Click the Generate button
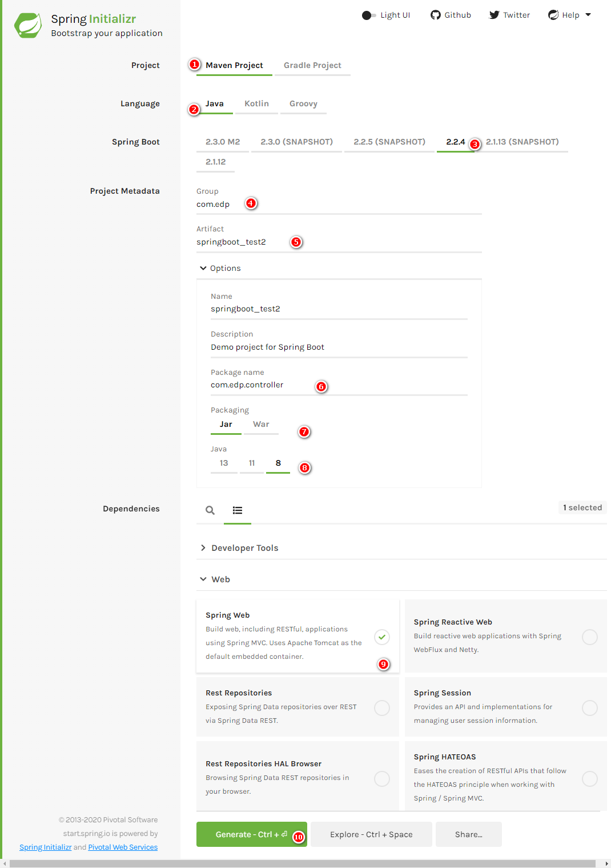Viewport: 611px width, 868px height. pos(252,834)
